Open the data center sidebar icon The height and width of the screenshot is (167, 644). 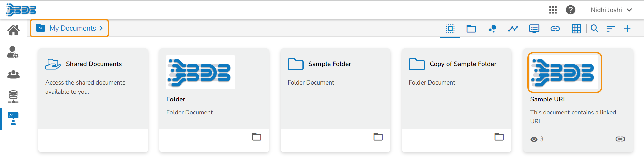13,96
